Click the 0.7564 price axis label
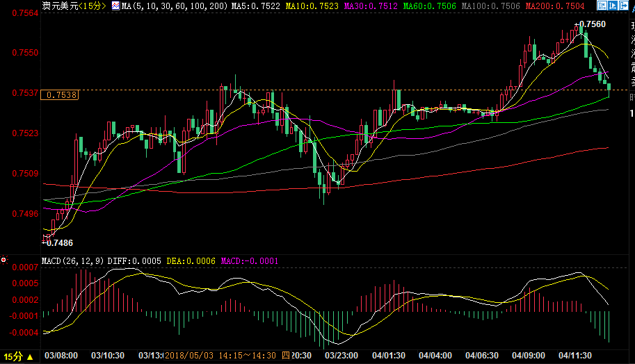The height and width of the screenshot is (364, 635). 25,13
